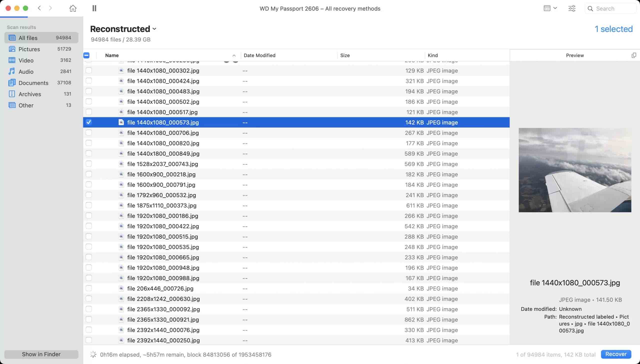Viewport: 640px width, 364px height.
Task: Click the Other category label
Action: coord(26,105)
